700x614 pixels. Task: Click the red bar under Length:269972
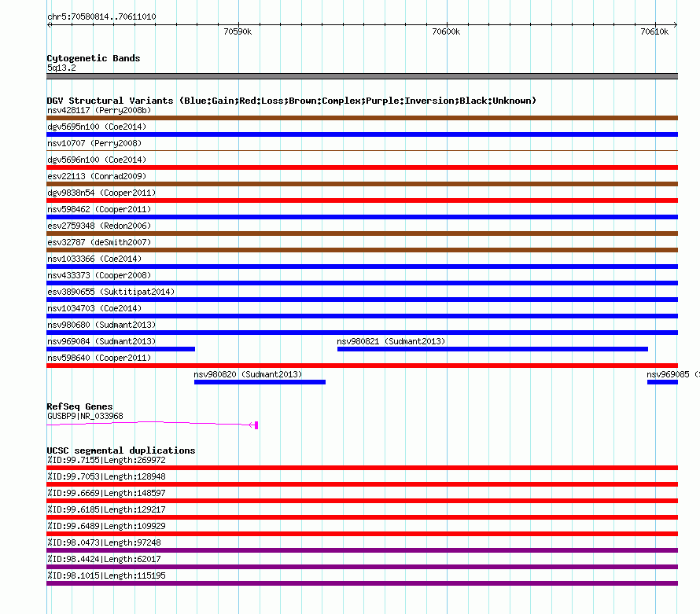tap(362, 468)
